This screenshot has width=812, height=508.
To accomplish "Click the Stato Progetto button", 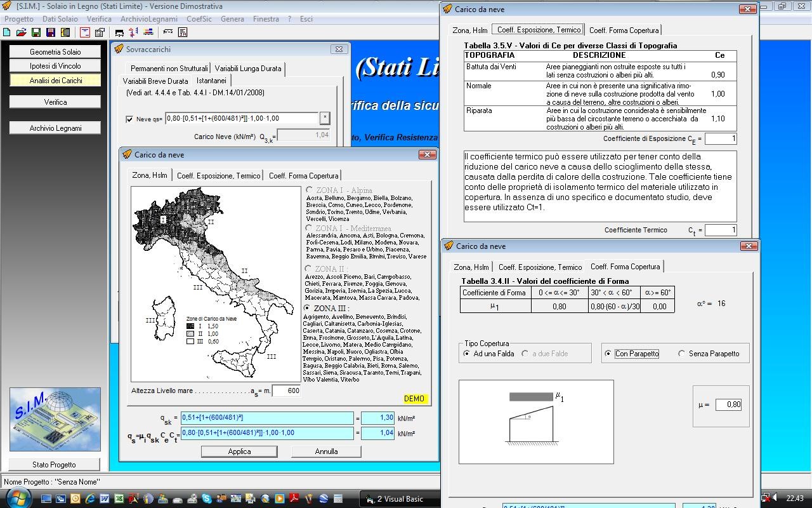I will point(54,465).
